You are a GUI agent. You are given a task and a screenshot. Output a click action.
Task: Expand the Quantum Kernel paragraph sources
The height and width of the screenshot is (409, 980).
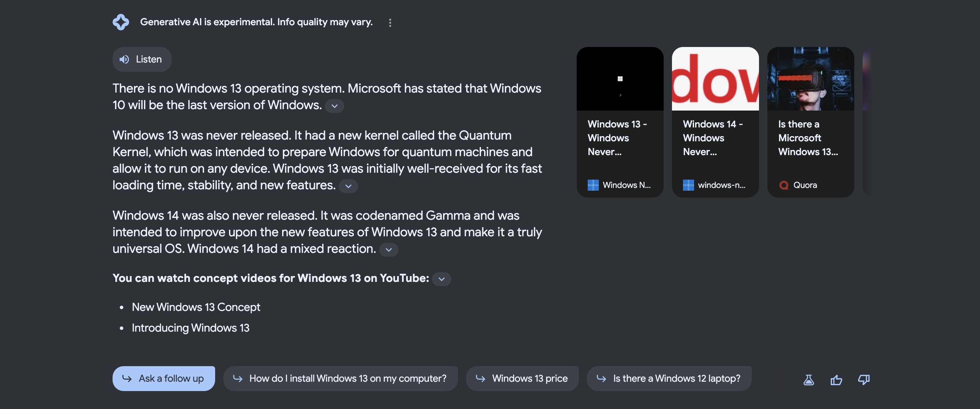coord(348,186)
